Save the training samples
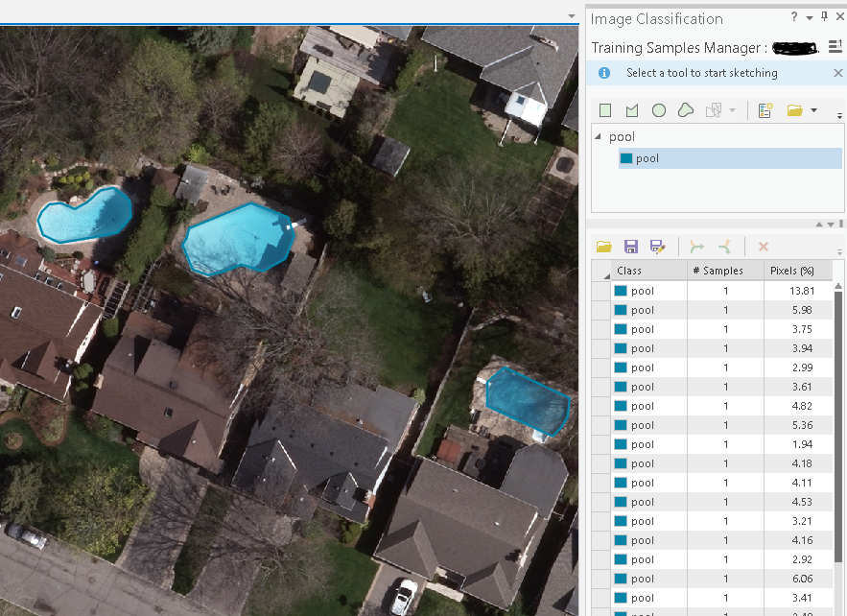Viewport: 847px width, 616px height. 631,246
